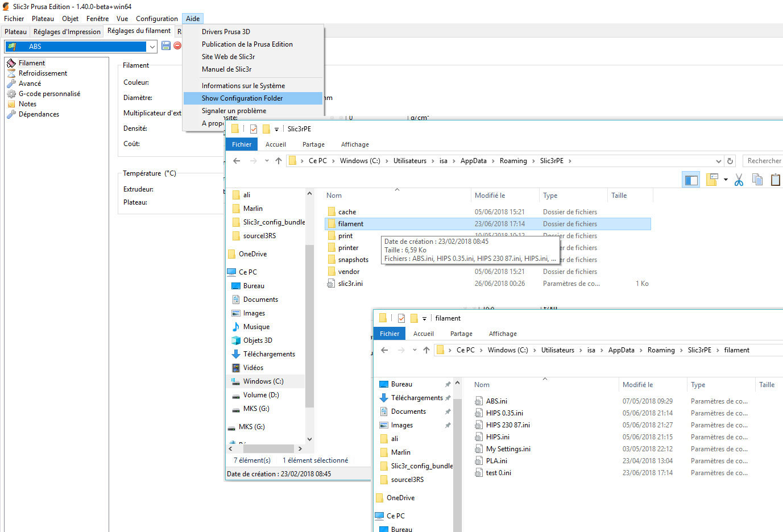Image resolution: width=783 pixels, height=532 pixels.
Task: Click Properties checkmark icon in filament title bar
Action: tap(401, 318)
